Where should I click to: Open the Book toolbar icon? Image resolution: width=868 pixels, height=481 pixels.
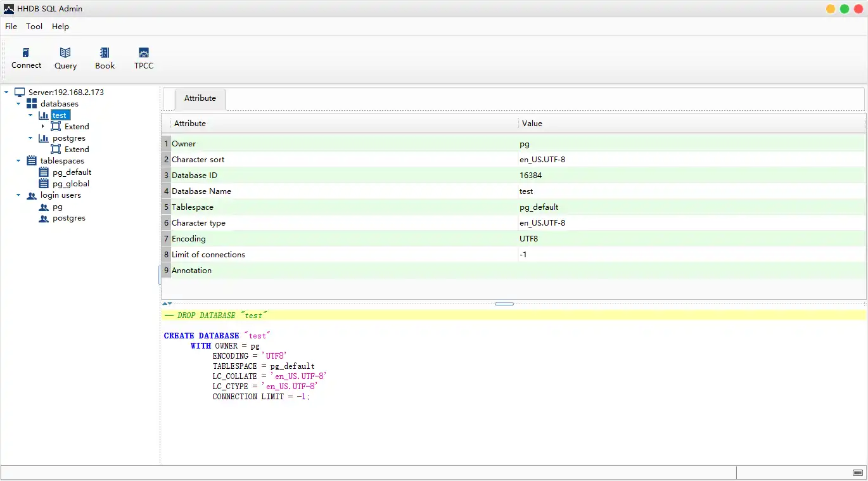pyautogui.click(x=105, y=53)
